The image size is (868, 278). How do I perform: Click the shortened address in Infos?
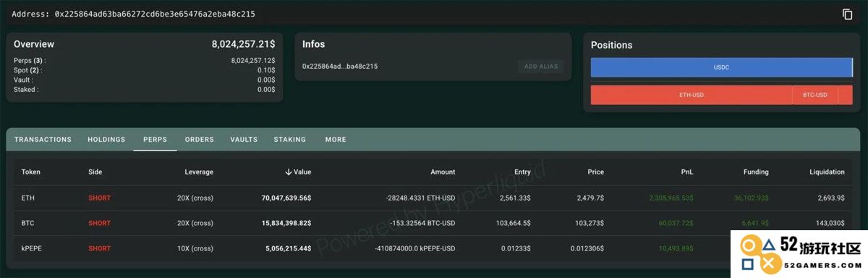click(x=340, y=67)
